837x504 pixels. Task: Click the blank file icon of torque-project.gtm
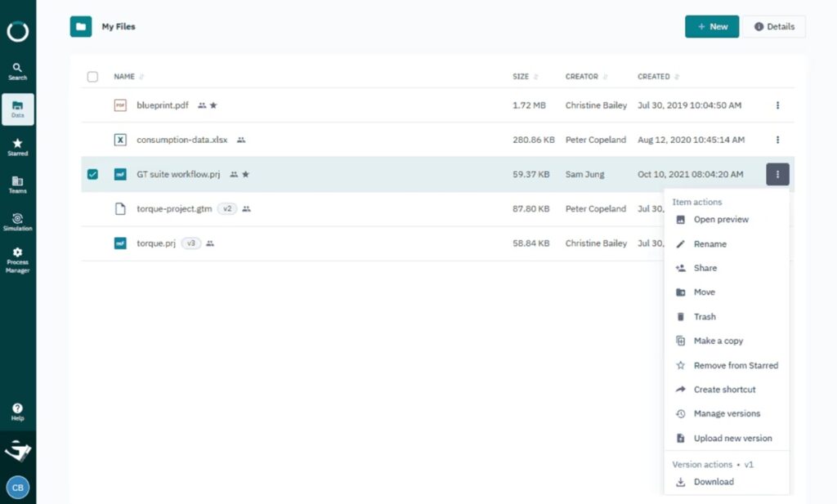[121, 208]
